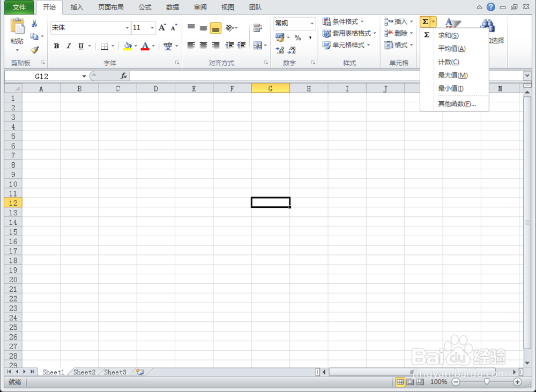Open 单元格样式 cell styles dropdown
The height and width of the screenshot is (392, 536).
[346, 45]
